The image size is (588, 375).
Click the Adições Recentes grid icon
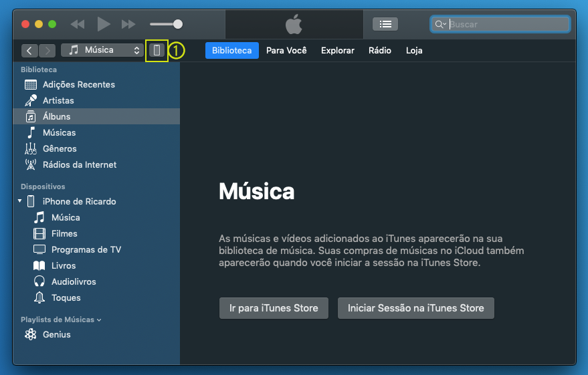(31, 85)
